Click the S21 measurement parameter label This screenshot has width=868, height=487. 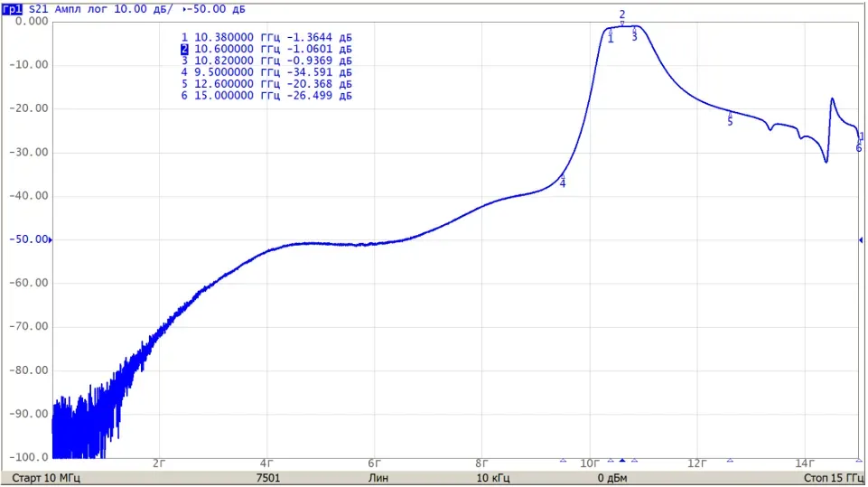click(x=38, y=9)
